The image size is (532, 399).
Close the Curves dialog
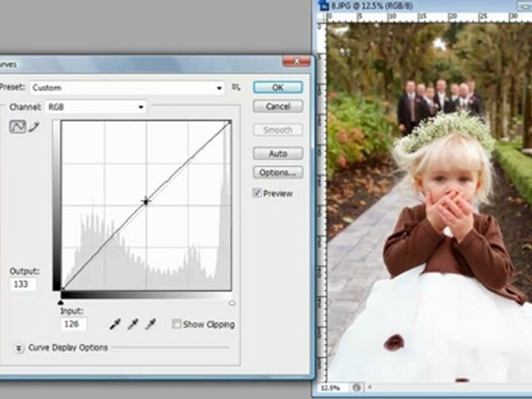click(296, 61)
